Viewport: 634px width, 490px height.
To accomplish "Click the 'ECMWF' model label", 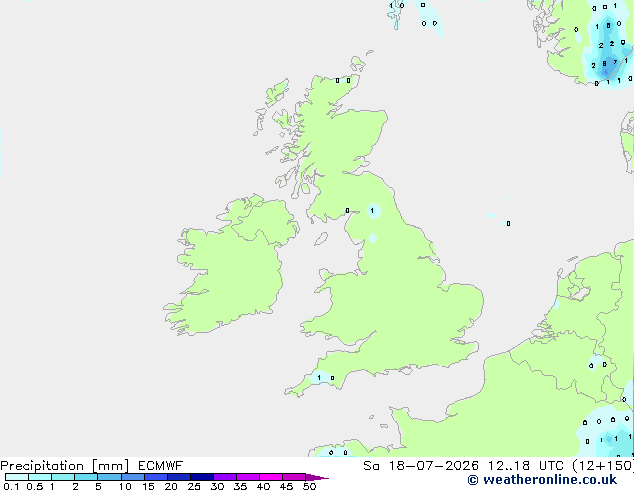I will tap(161, 466).
